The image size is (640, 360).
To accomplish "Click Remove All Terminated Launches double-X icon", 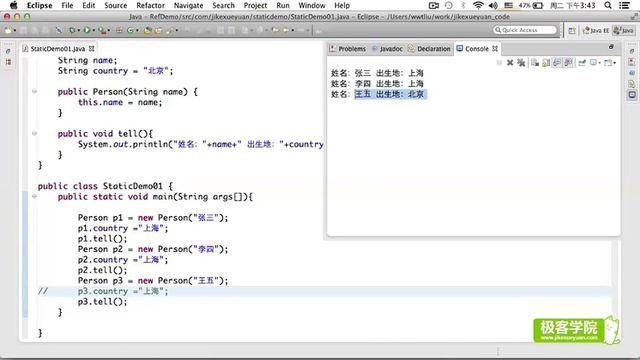I will coord(521,63).
